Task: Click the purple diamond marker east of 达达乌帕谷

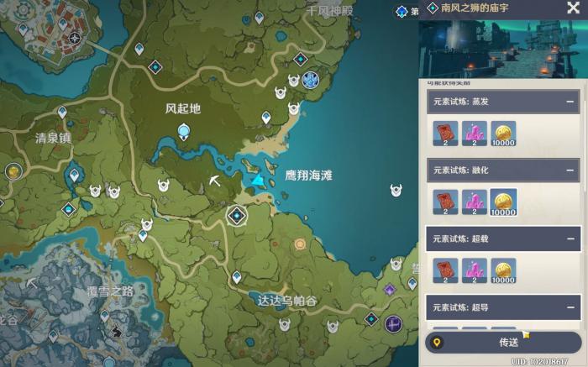Action: (x=390, y=290)
